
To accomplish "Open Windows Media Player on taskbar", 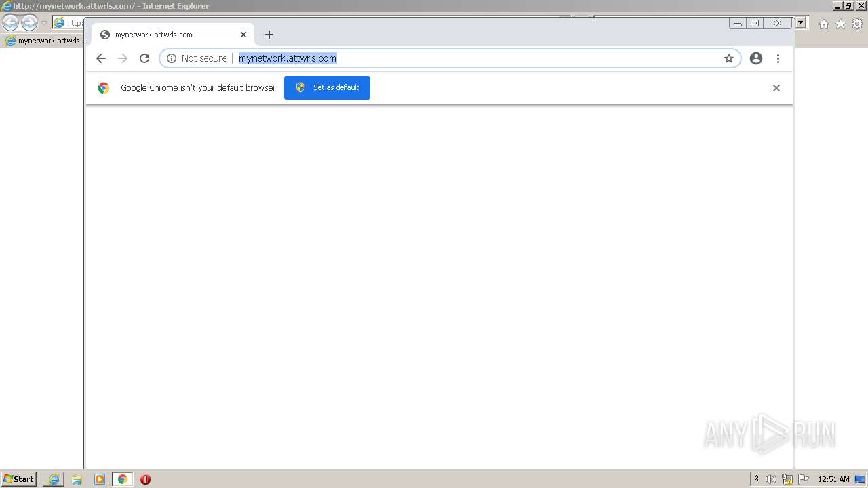I will tap(100, 479).
